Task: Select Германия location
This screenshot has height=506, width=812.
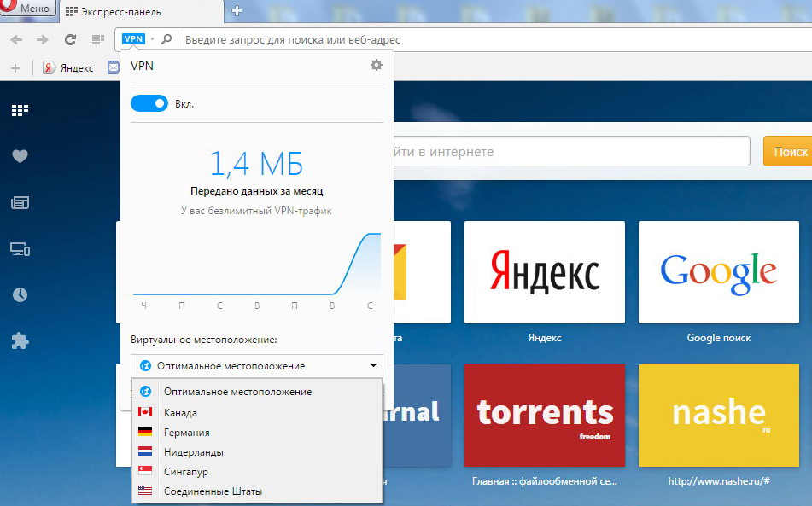Action: (257, 432)
